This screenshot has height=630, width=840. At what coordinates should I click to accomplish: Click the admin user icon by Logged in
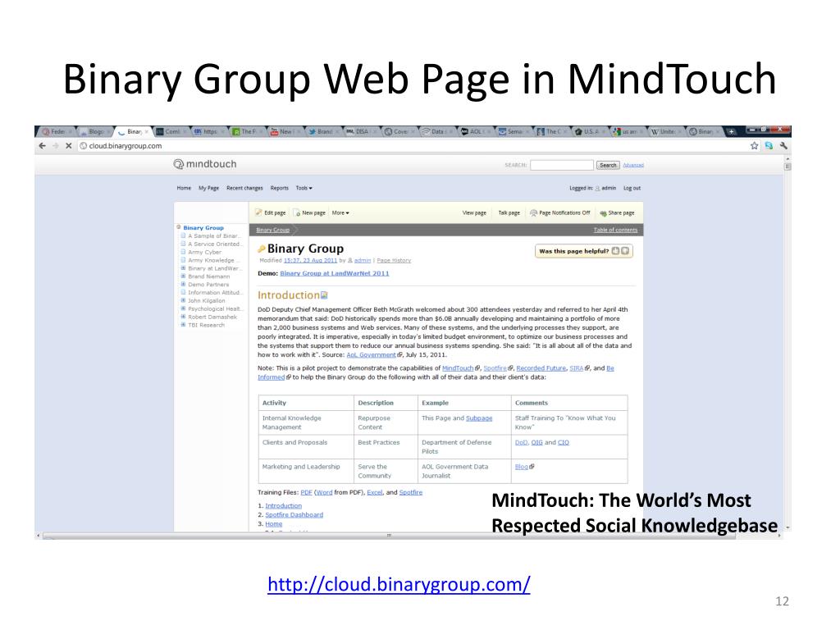coord(597,189)
